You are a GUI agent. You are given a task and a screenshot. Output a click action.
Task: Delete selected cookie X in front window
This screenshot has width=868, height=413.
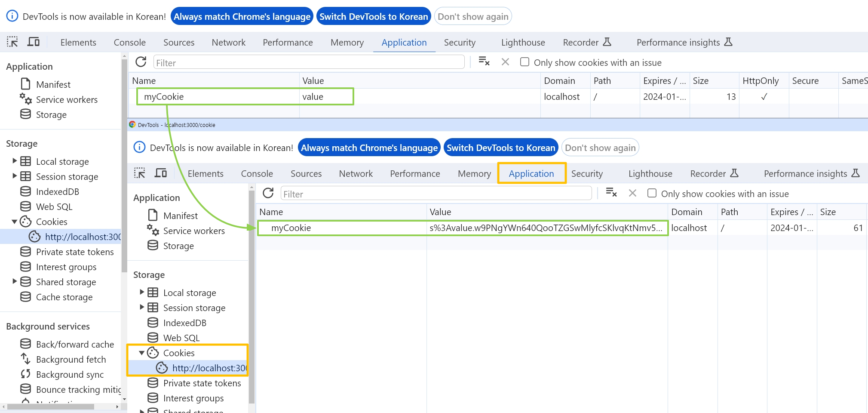(632, 193)
